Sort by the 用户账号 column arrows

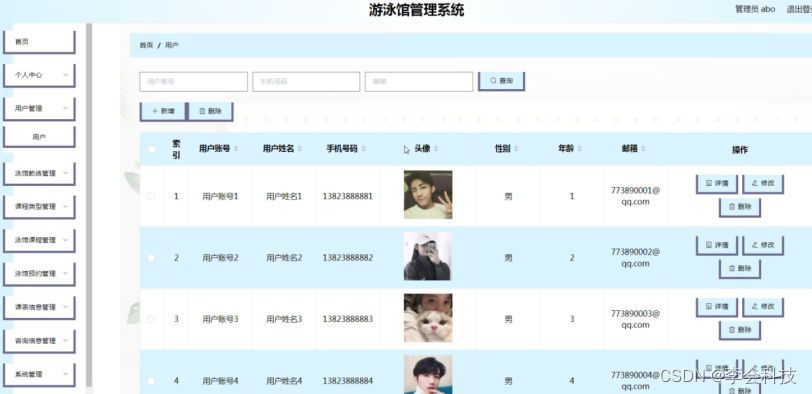(x=236, y=149)
